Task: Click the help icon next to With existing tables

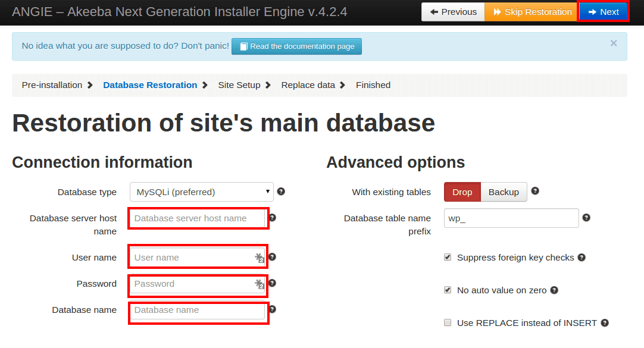Action: coord(534,192)
